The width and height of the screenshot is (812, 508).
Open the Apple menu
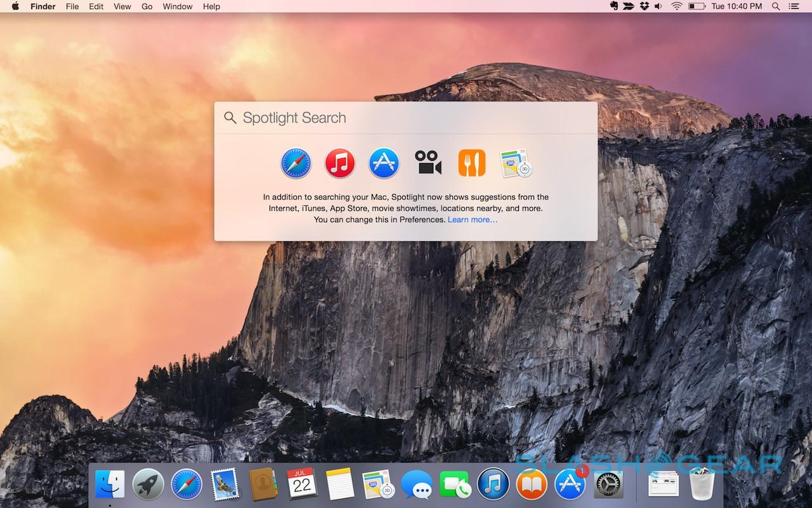click(15, 6)
